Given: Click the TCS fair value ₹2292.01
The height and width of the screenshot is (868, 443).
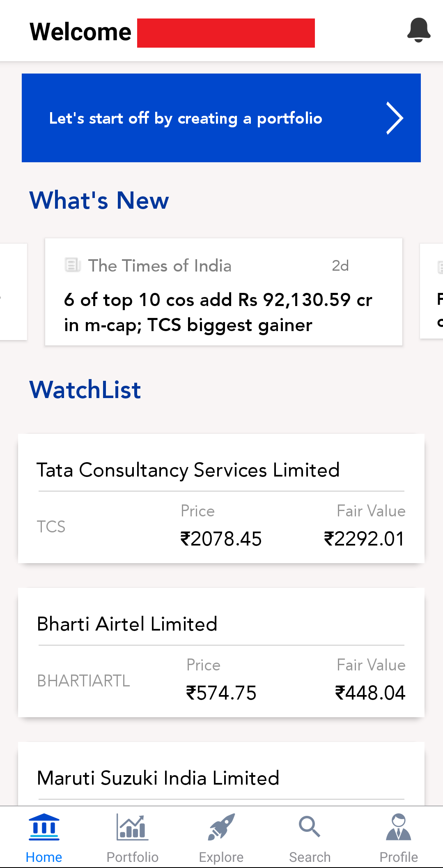Looking at the screenshot, I should 364,539.
